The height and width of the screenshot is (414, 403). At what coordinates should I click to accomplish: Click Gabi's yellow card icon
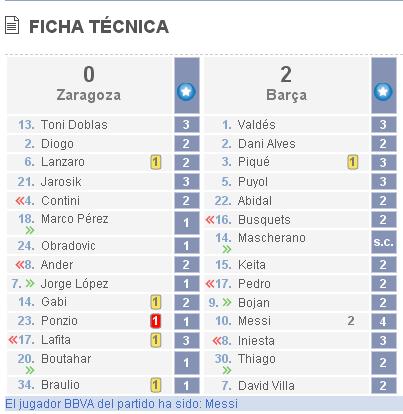155,302
